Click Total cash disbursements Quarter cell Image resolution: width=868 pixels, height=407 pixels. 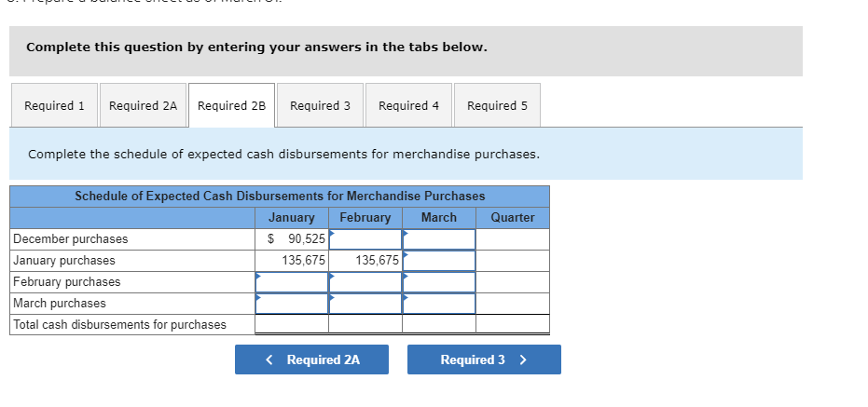(x=513, y=324)
